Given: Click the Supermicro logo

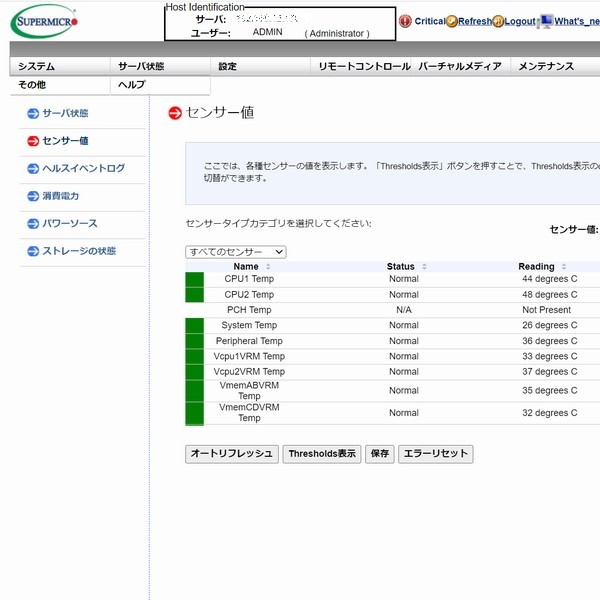Looking at the screenshot, I should click(43, 21).
